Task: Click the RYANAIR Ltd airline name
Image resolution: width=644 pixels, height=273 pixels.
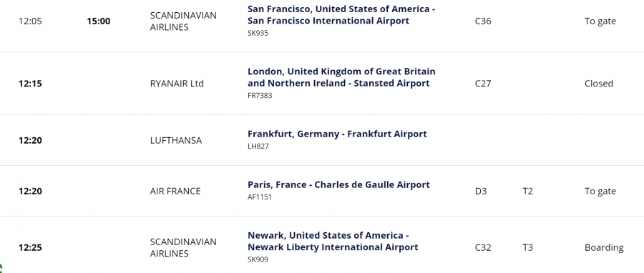Action: click(177, 84)
